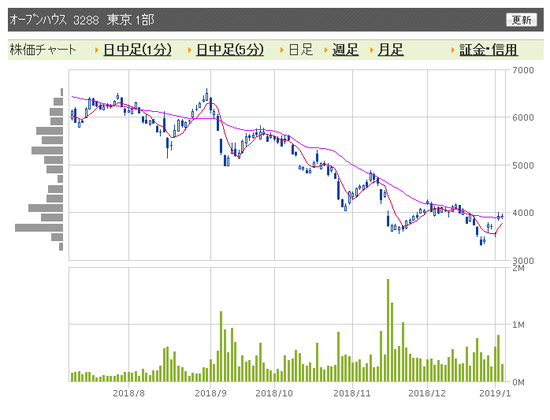The width and height of the screenshot is (550, 420).
Task: Click the orange arrow before 週足
Action: coord(326,50)
